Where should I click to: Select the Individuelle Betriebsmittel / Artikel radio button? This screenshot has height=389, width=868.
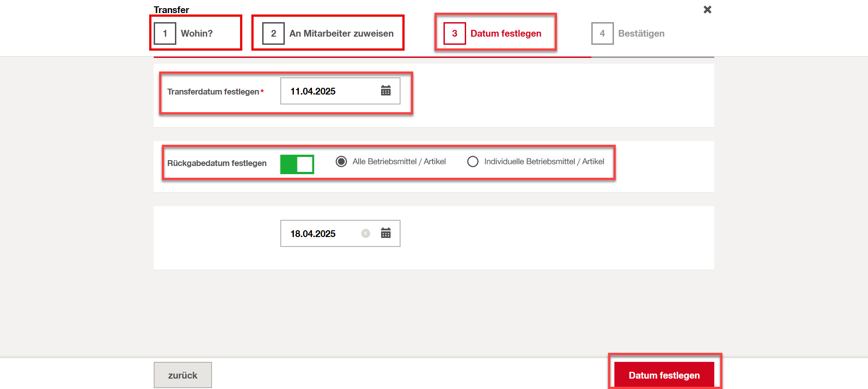pos(473,161)
